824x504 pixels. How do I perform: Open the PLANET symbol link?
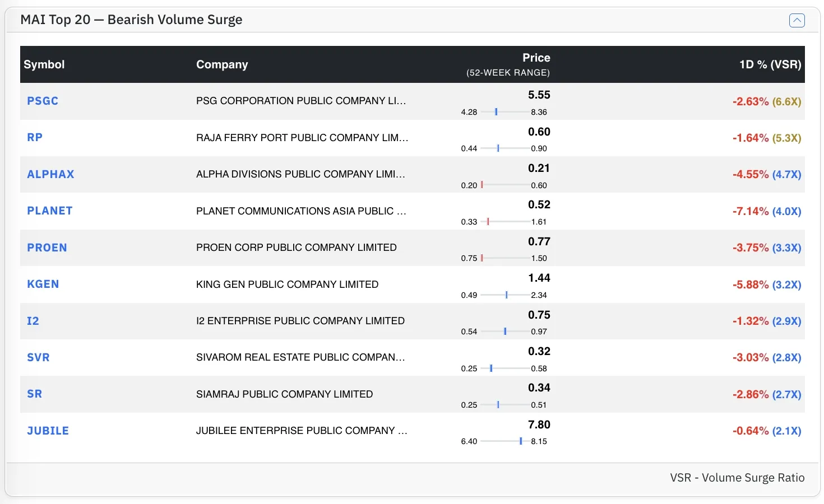[50, 211]
